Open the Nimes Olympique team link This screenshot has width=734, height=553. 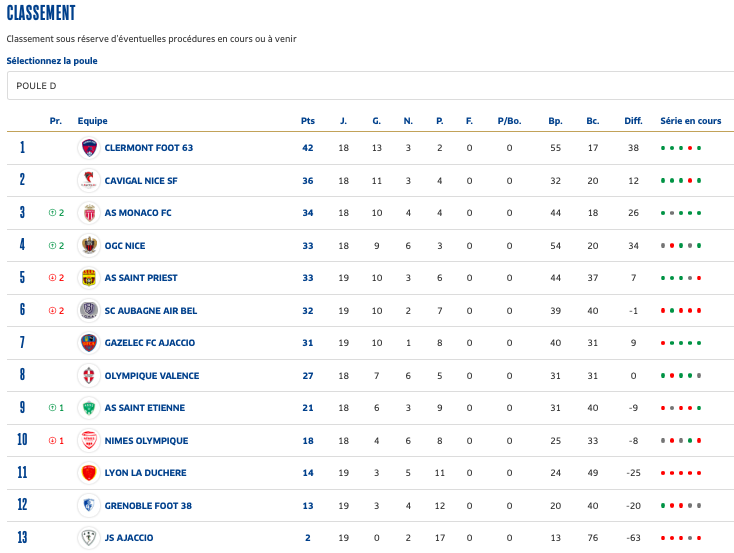[146, 441]
